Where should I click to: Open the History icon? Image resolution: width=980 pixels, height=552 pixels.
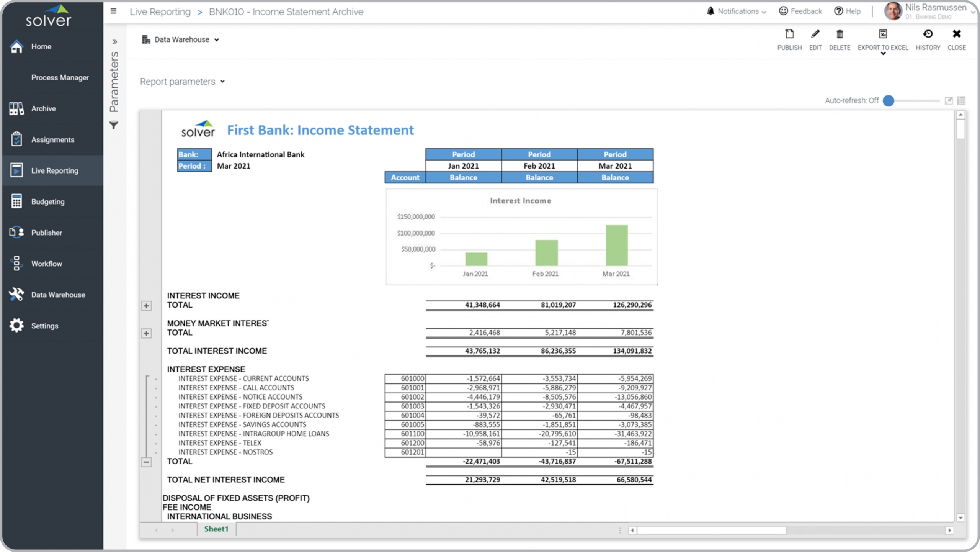tap(928, 34)
